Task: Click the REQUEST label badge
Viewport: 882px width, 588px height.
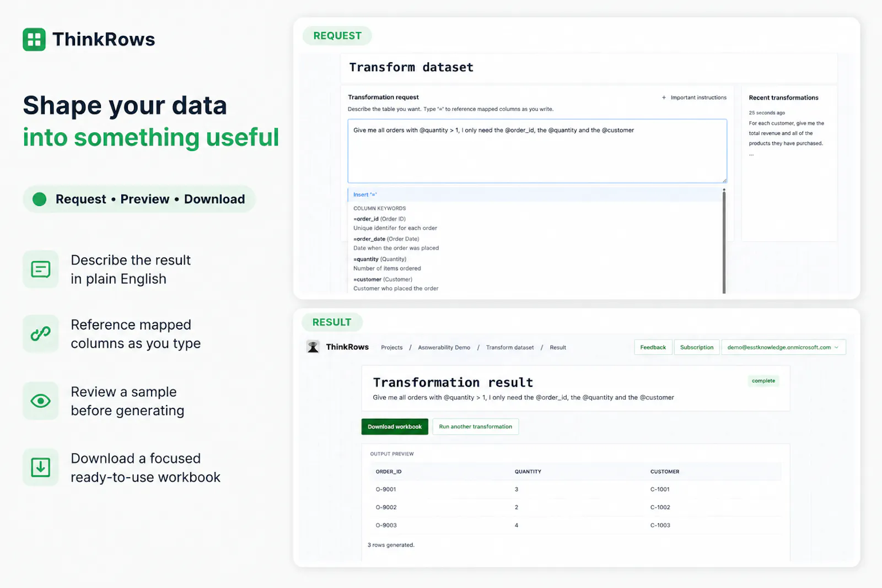Action: 337,36
